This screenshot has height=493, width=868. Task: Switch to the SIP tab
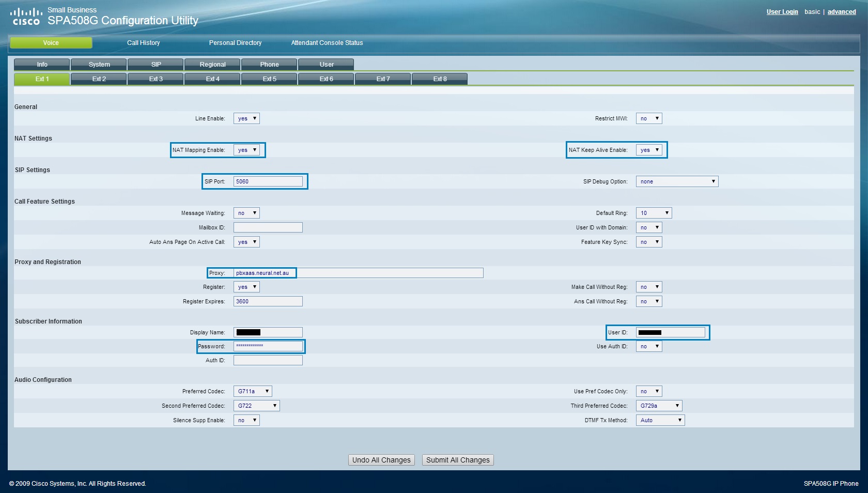156,65
